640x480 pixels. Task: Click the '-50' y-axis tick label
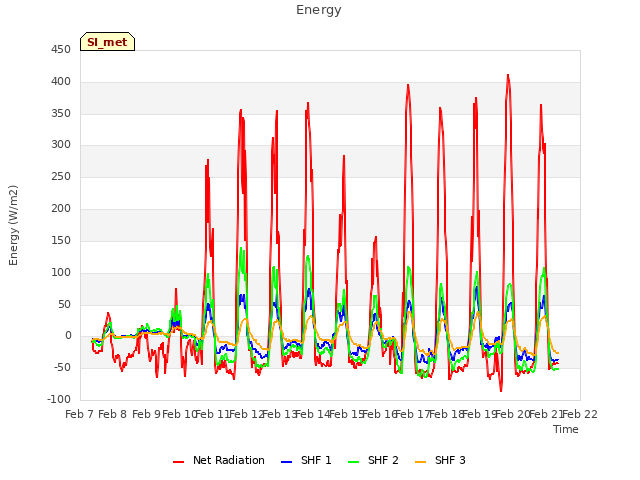pos(62,367)
